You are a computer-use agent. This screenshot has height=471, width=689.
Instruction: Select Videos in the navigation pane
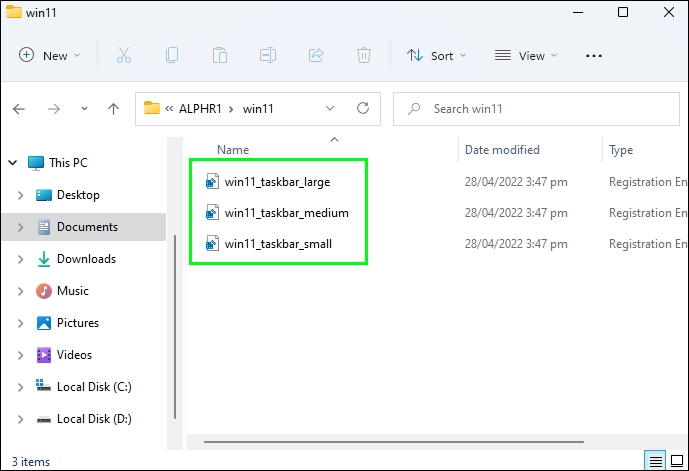coord(74,355)
